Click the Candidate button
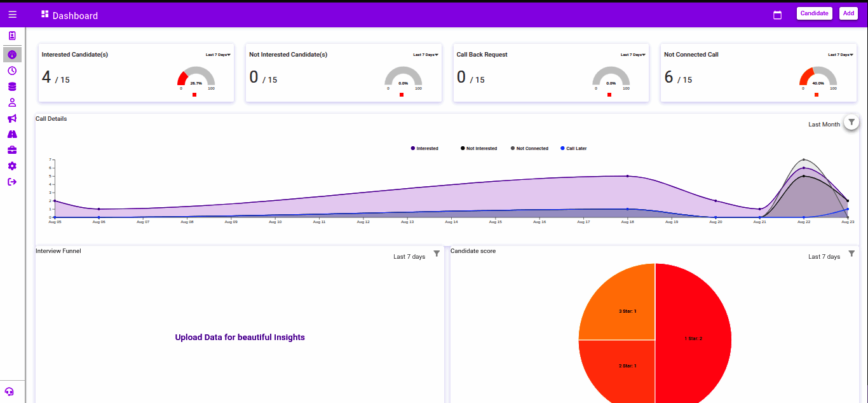Viewport: 868px width, 403px height. point(814,13)
